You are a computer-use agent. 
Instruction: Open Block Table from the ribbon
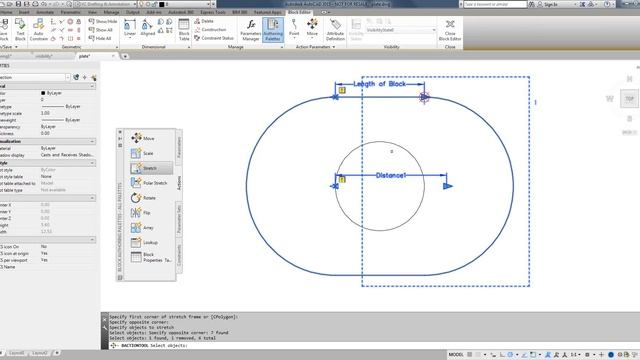184,29
